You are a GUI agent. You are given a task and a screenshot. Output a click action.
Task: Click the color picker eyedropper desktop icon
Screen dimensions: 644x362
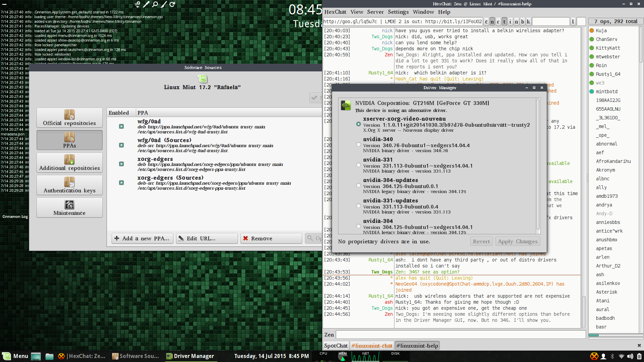(x=146, y=4)
